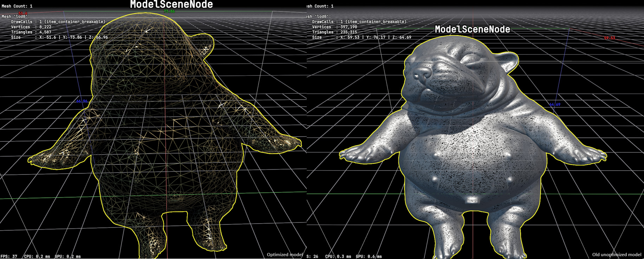This screenshot has height=259, width=644.
Task: Click the blue 66.96 dimension label
Action: pyautogui.click(x=82, y=101)
